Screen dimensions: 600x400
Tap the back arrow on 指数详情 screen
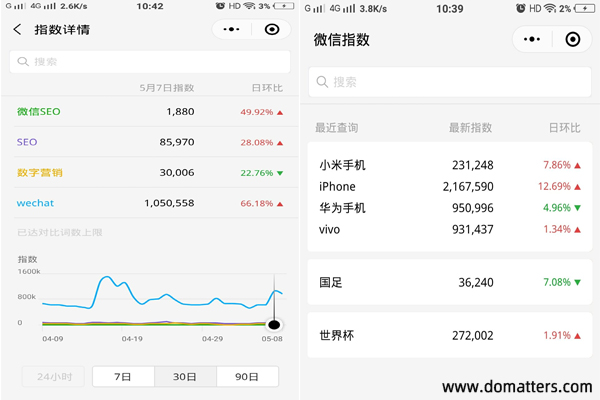17,29
